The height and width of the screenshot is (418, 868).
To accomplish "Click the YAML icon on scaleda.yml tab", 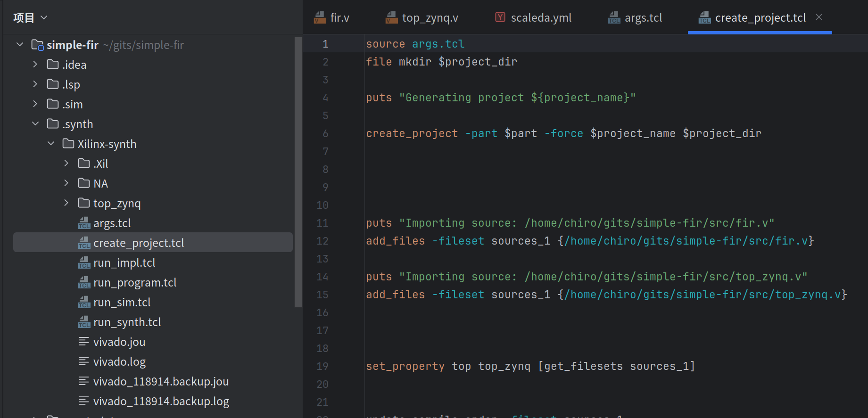I will coord(500,17).
